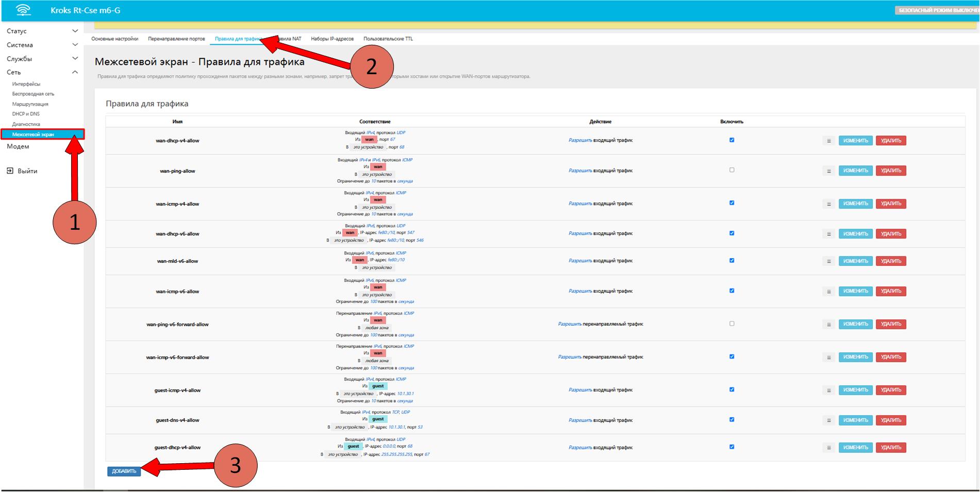Click the reorder handle for wan-mld-v6-allow
Screen dimensions: 980x492
(x=828, y=261)
